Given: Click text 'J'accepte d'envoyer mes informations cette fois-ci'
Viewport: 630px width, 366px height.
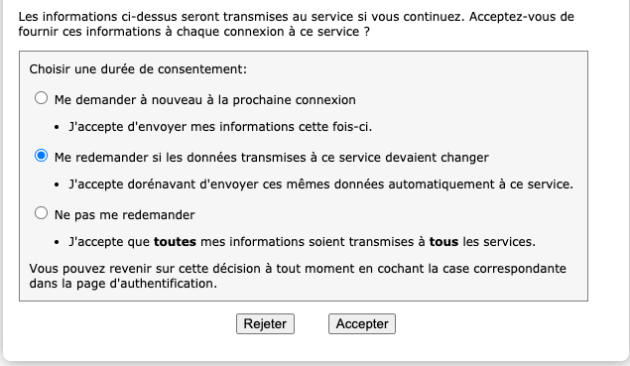Looking at the screenshot, I should [220, 127].
